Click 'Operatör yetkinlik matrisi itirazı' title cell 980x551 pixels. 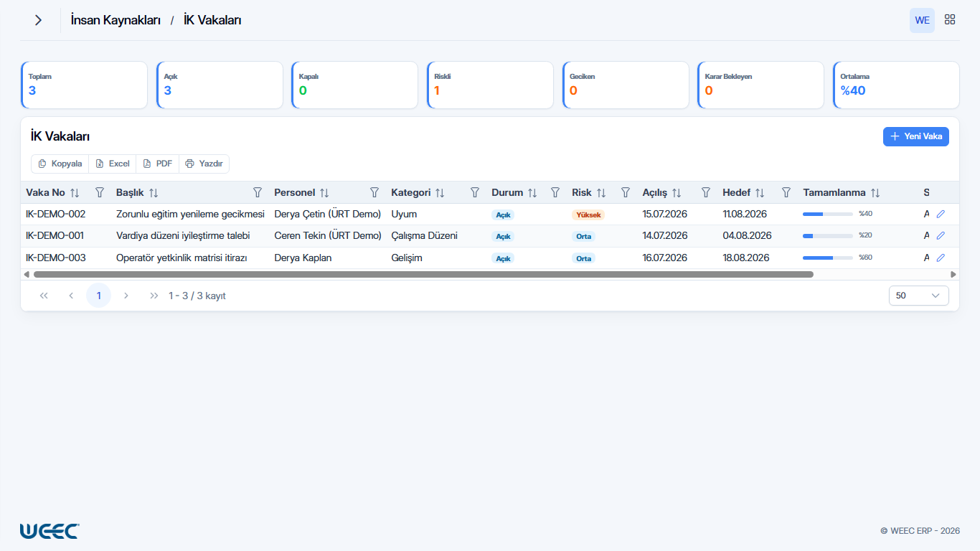click(182, 258)
